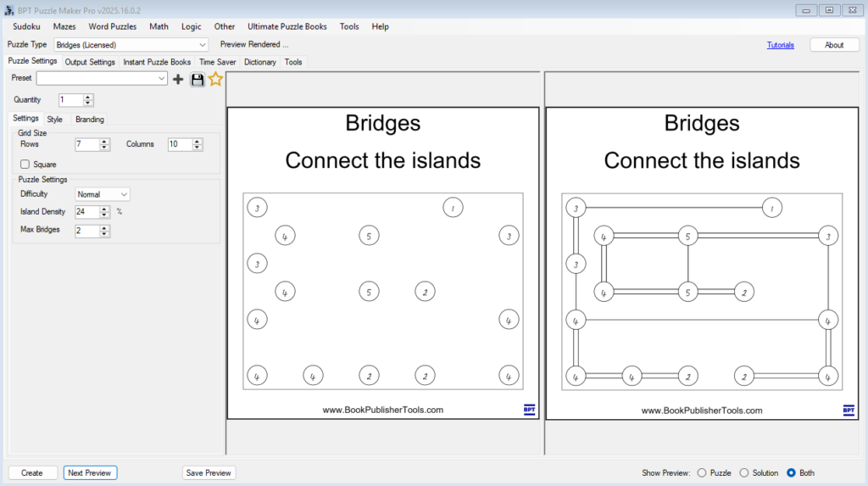868x486 pixels.
Task: Open the Tutorials link
Action: point(780,45)
